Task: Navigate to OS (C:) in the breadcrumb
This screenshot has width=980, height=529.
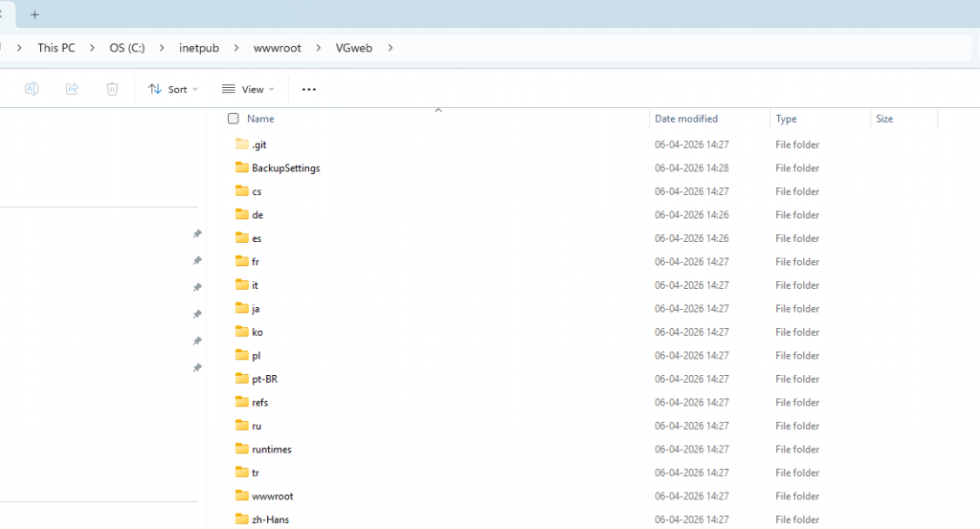Action: point(126,48)
